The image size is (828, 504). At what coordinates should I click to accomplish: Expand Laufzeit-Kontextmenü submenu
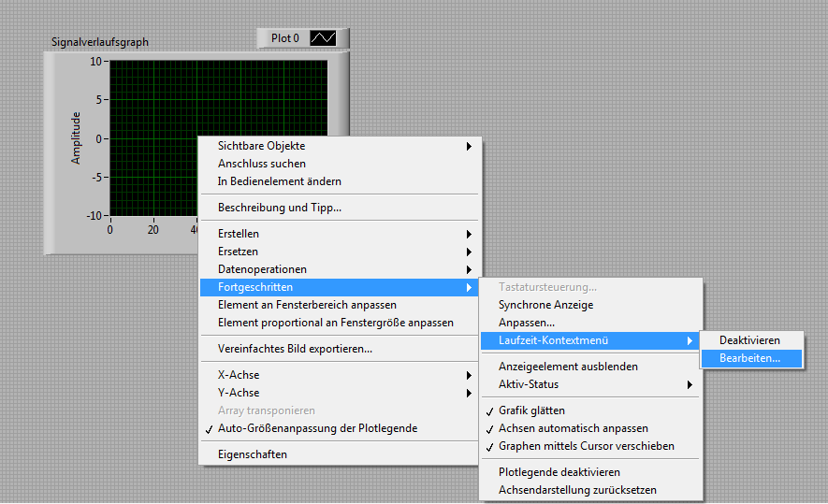(x=590, y=340)
